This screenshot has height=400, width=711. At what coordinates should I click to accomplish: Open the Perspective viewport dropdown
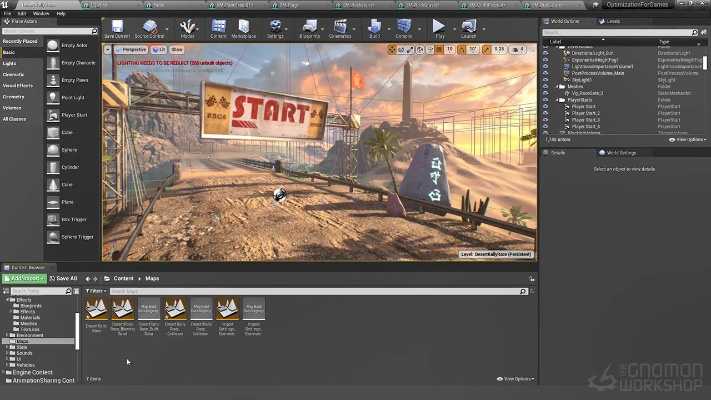pyautogui.click(x=133, y=48)
